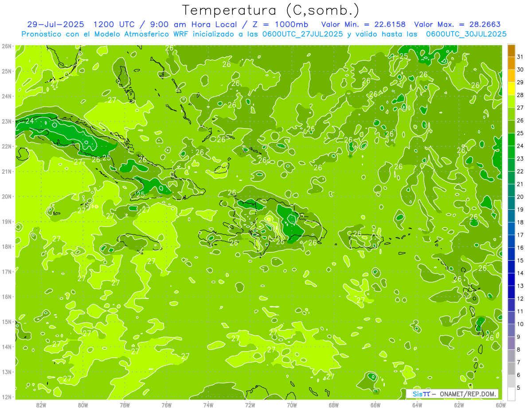Viewport: 532px width, 411px height.
Task: Click the 82W longitude axis label
Action: click(x=41, y=405)
